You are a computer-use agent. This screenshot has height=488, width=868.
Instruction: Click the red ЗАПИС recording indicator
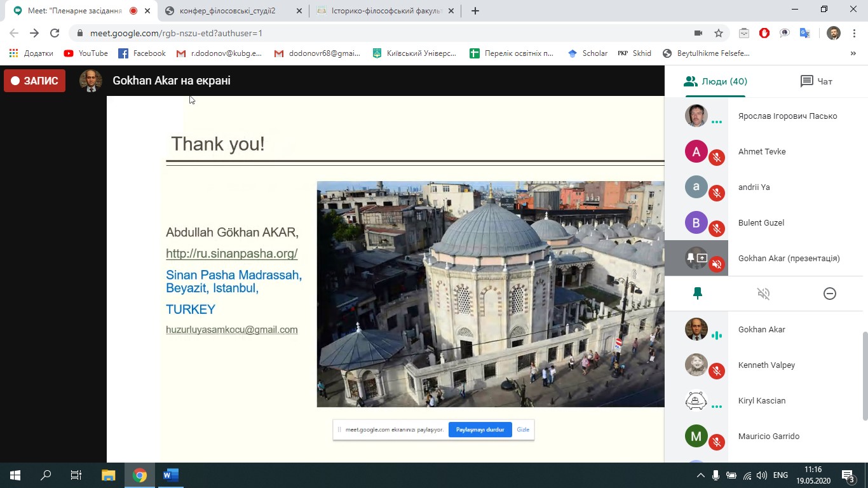tap(35, 81)
